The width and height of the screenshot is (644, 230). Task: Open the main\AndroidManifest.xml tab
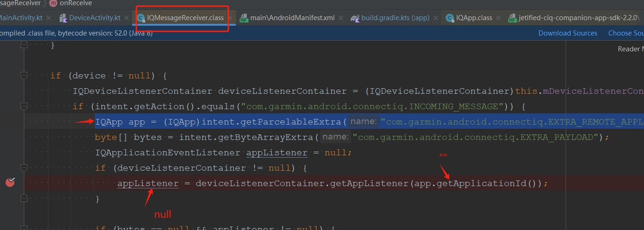[x=292, y=18]
